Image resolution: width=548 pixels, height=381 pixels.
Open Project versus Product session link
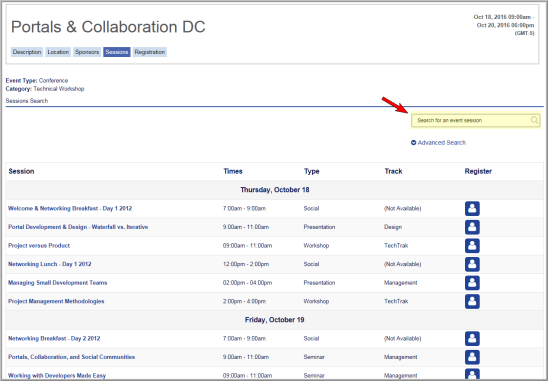click(x=39, y=246)
